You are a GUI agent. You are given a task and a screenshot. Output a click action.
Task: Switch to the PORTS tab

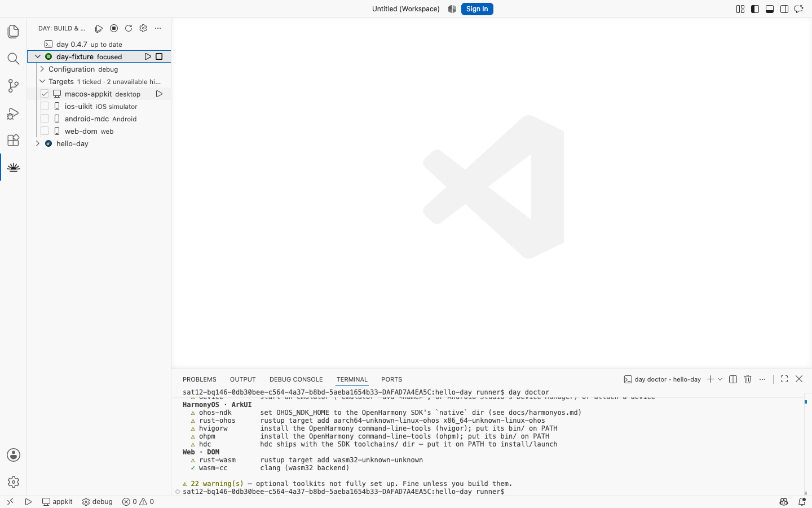[391, 379]
